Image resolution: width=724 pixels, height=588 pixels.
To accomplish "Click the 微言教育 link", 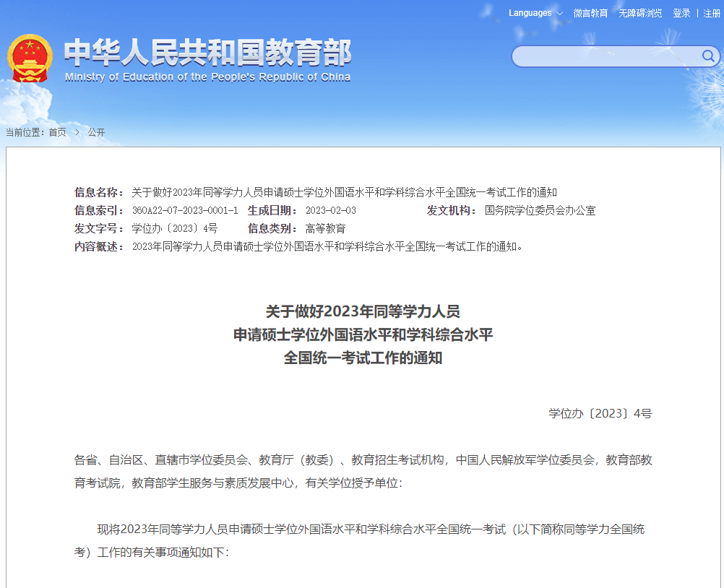I will point(590,13).
